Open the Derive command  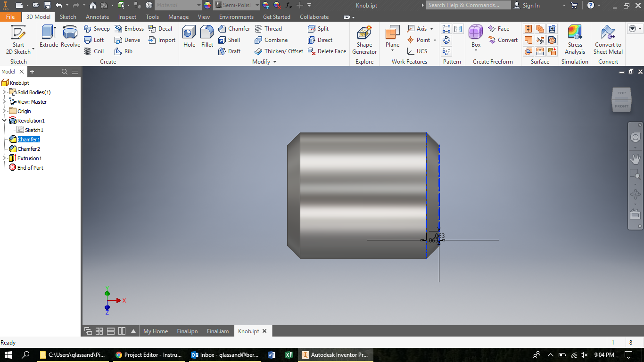pyautogui.click(x=127, y=40)
